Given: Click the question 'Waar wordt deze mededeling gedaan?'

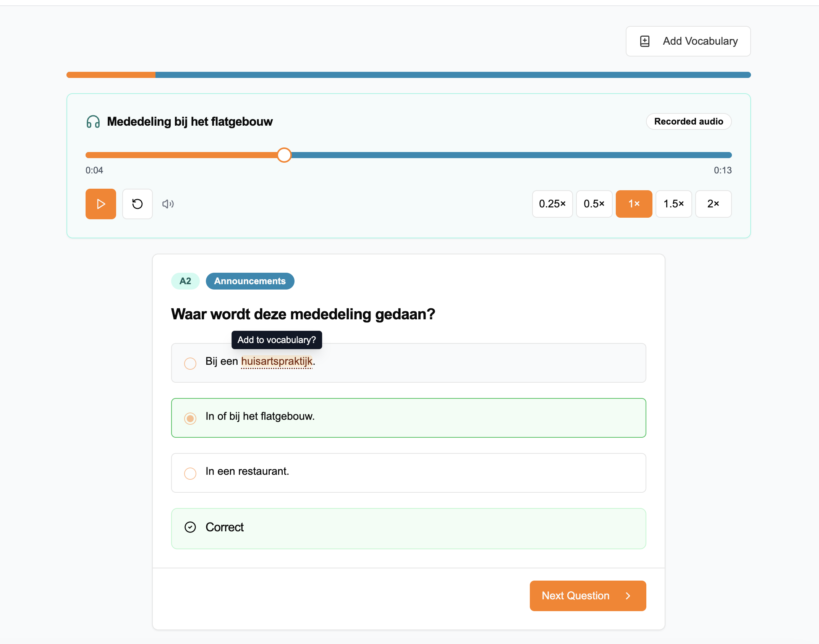Looking at the screenshot, I should pos(303,314).
